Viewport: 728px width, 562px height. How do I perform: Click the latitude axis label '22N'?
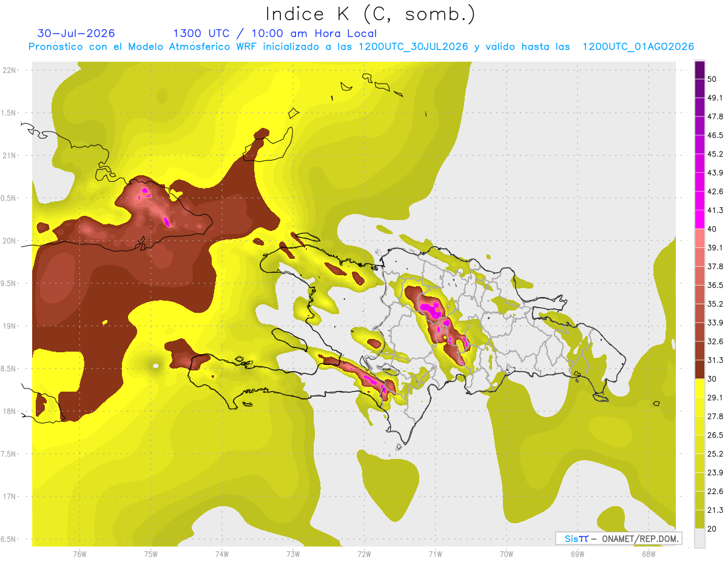tap(10, 70)
